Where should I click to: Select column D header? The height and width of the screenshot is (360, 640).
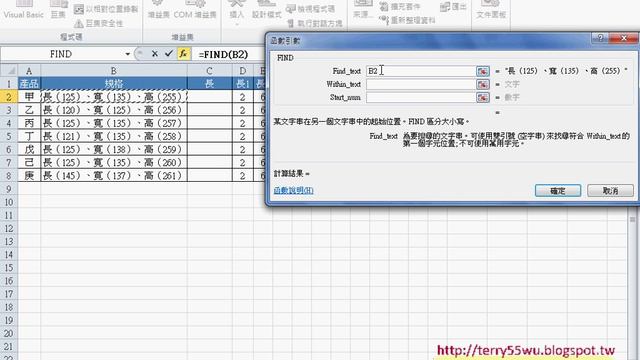tap(242, 71)
